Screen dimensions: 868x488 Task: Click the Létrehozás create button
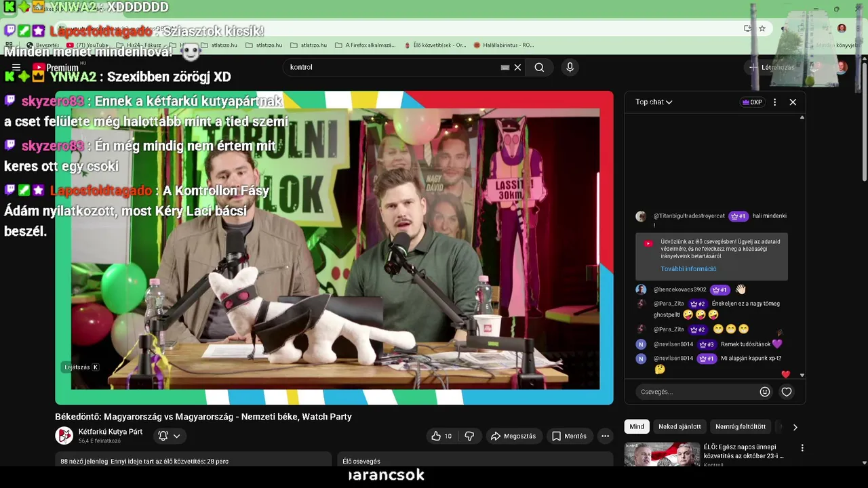[x=772, y=67]
